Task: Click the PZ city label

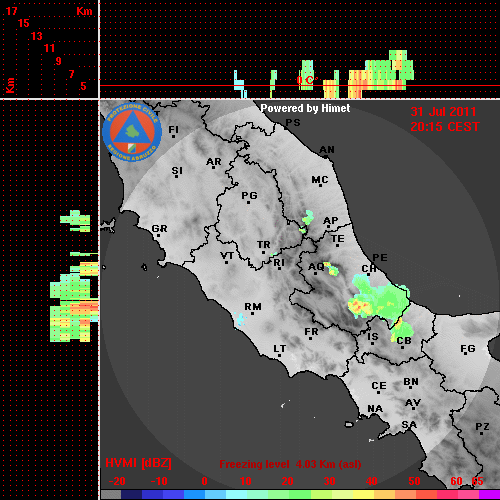Action: coord(482,427)
